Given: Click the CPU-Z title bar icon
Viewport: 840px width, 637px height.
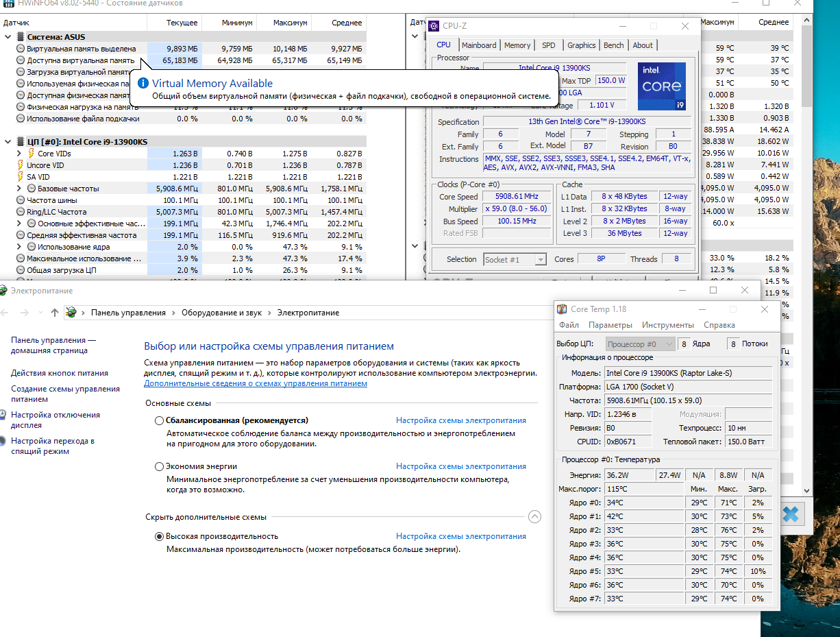Looking at the screenshot, I should [434, 26].
